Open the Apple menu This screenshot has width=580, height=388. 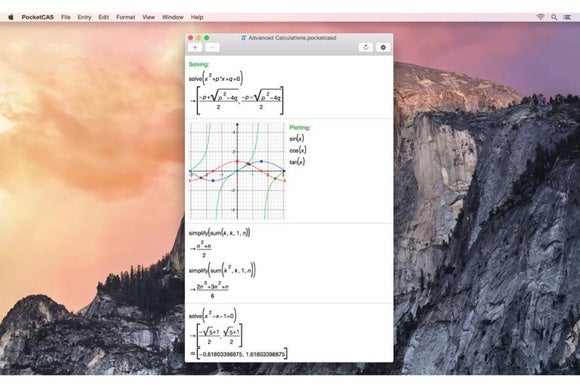[x=11, y=17]
